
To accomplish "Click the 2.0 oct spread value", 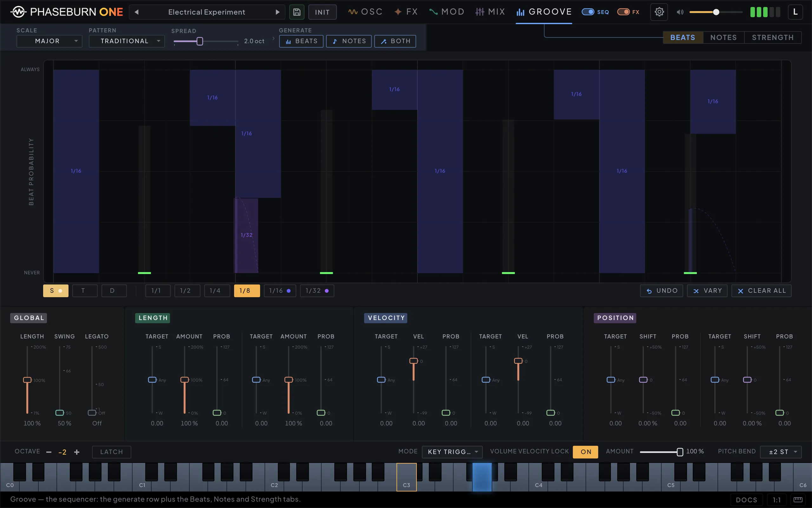I will [x=254, y=41].
